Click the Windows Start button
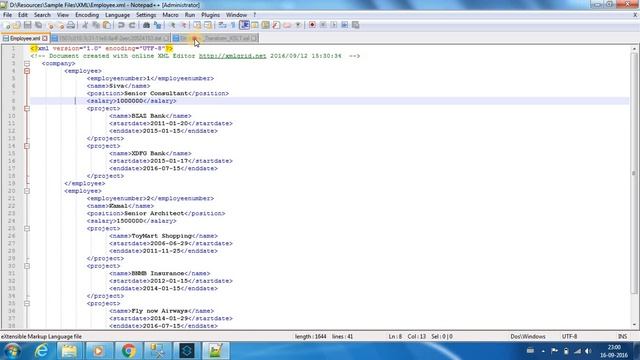 click(12, 351)
